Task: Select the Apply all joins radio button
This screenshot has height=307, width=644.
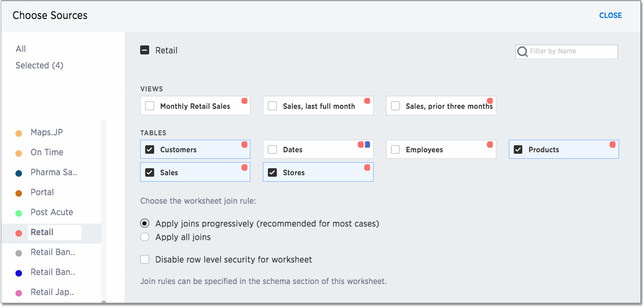Action: 145,237
